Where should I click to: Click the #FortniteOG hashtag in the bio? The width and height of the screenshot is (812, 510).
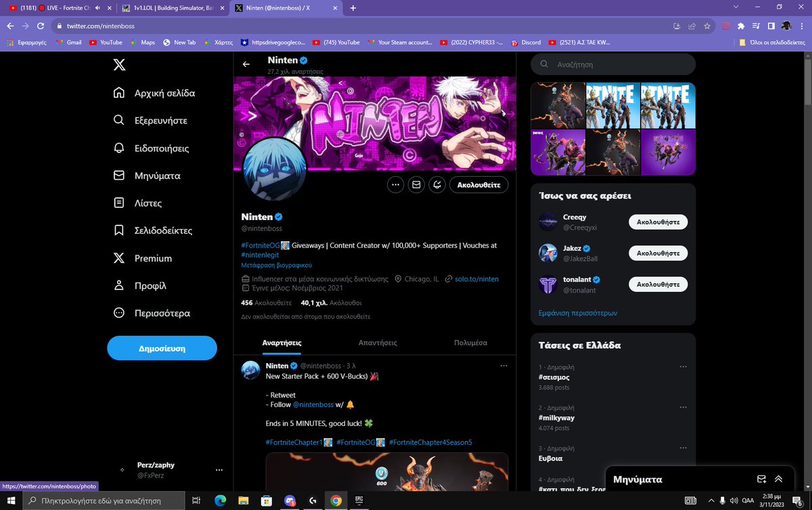(x=261, y=245)
